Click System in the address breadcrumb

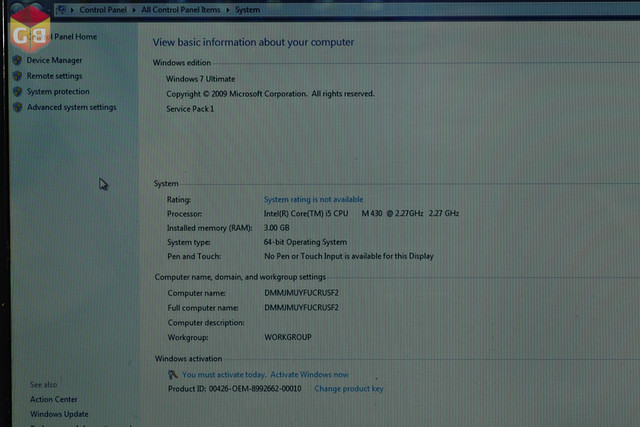pyautogui.click(x=247, y=10)
